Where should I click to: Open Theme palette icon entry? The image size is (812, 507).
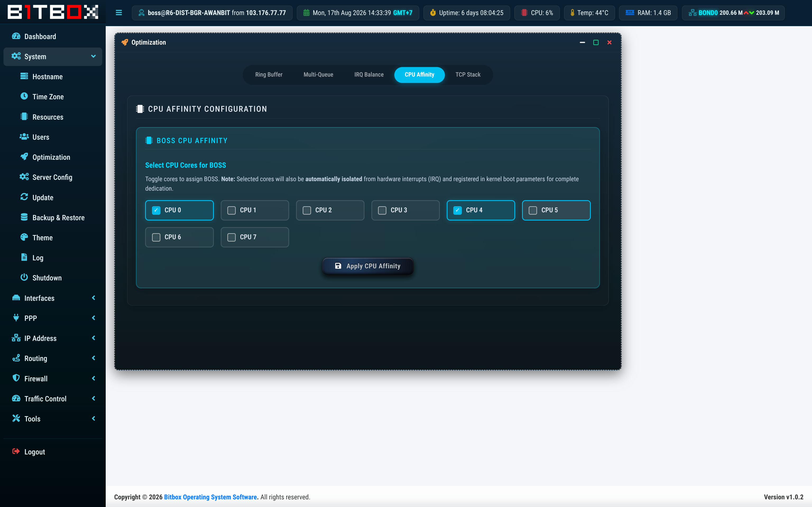tap(24, 237)
